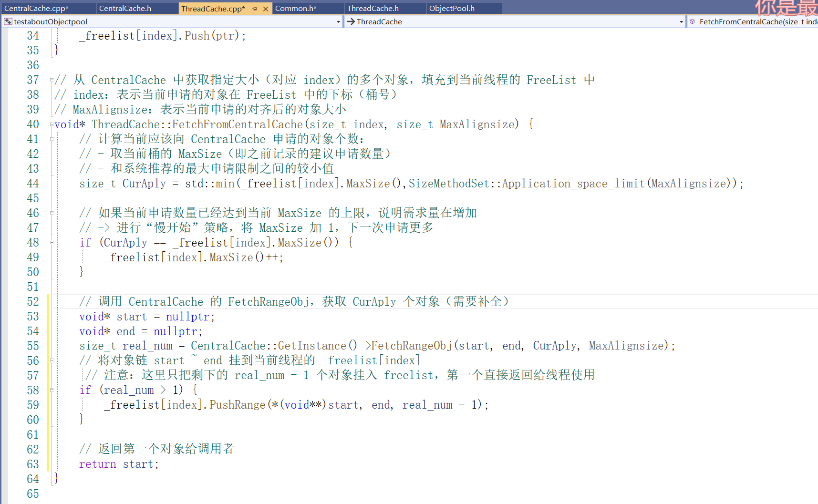This screenshot has width=818, height=504.
Task: Click the testaboutObjectpool project icon
Action: pyautogui.click(x=8, y=21)
